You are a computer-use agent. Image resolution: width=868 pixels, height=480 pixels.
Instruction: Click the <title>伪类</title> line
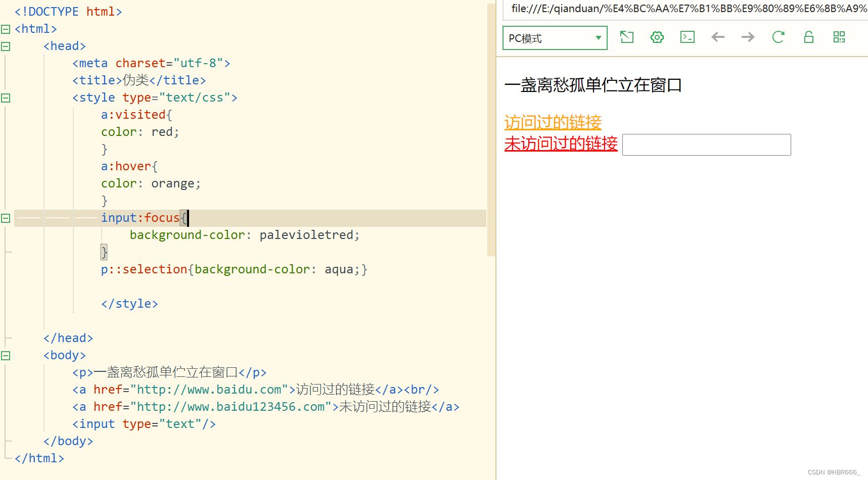139,80
